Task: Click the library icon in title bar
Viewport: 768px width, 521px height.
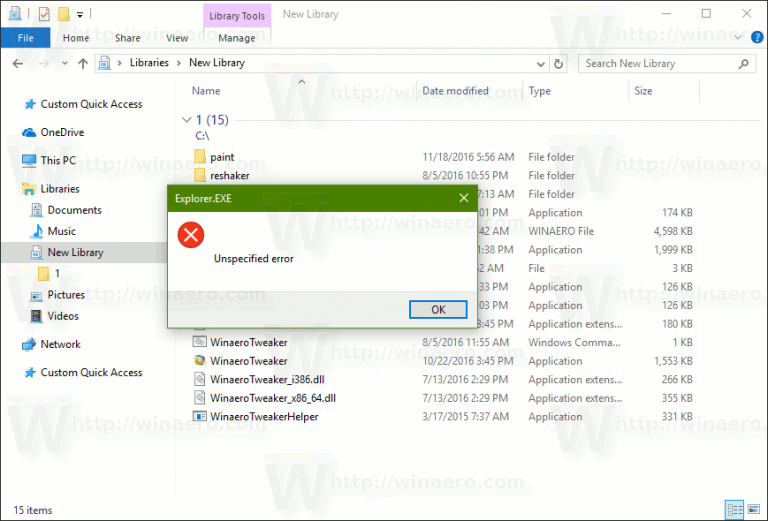Action: click(15, 13)
